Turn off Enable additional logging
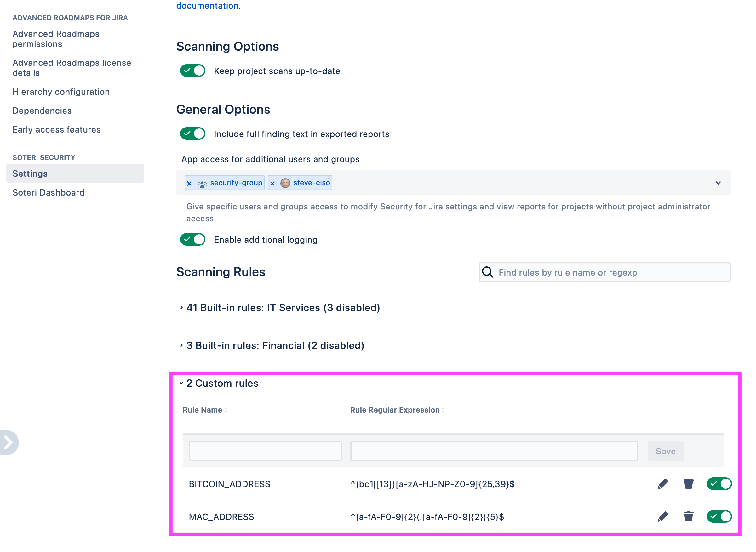 (193, 240)
